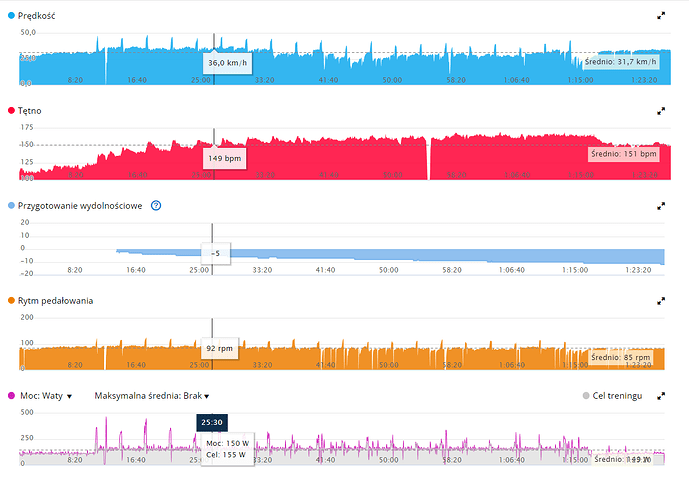The width and height of the screenshot is (689, 484).
Task: Click the Prędkość chart title
Action: 36,16
